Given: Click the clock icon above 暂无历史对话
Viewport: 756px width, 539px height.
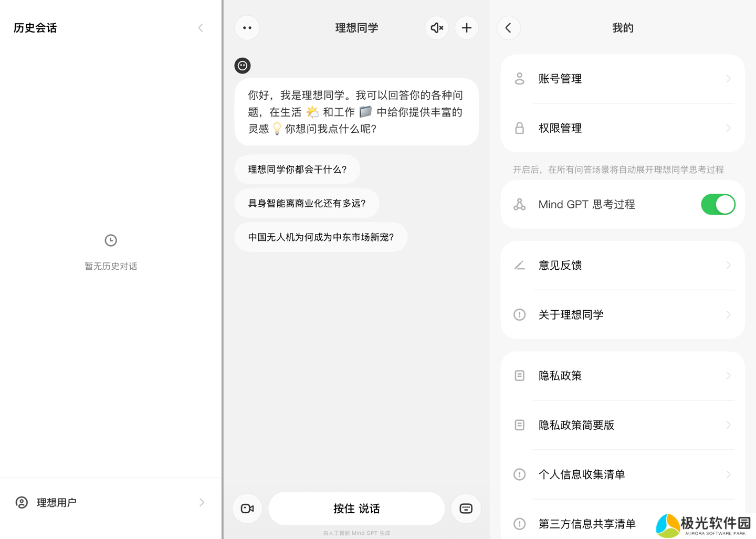Looking at the screenshot, I should (x=111, y=240).
